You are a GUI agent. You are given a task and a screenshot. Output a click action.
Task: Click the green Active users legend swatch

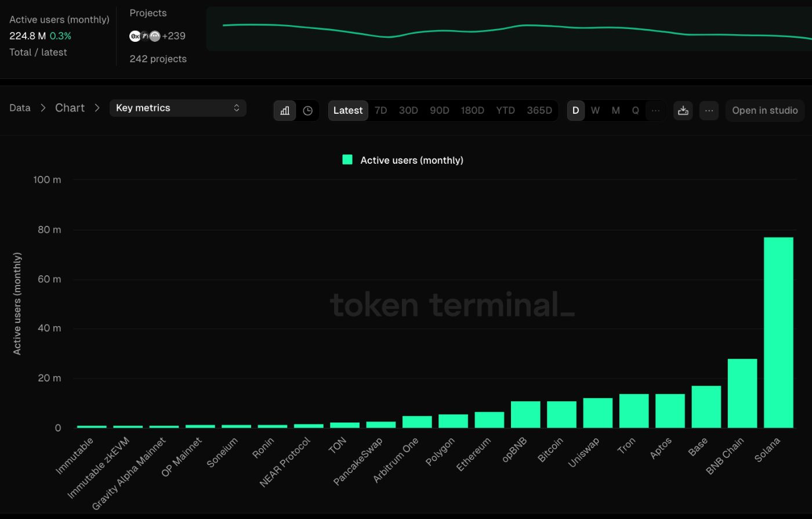click(x=347, y=160)
